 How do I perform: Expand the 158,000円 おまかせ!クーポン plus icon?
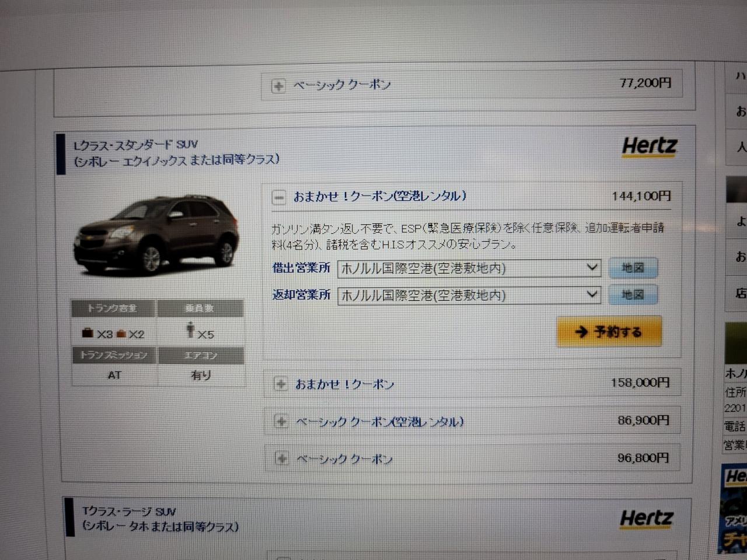pos(281,384)
